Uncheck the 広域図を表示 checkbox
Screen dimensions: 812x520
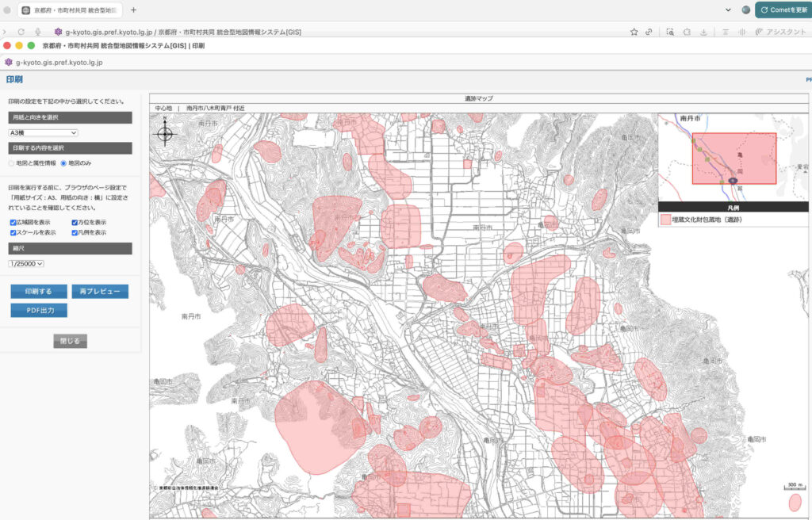13,223
